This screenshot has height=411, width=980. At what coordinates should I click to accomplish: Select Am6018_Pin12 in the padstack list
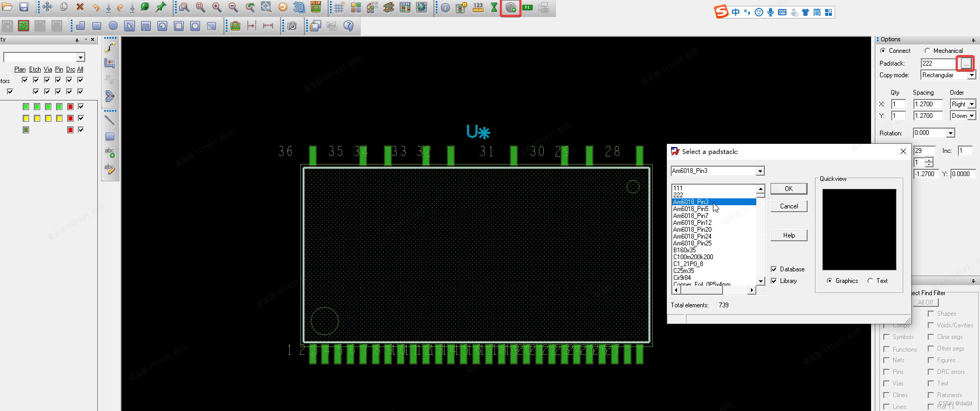pyautogui.click(x=692, y=223)
